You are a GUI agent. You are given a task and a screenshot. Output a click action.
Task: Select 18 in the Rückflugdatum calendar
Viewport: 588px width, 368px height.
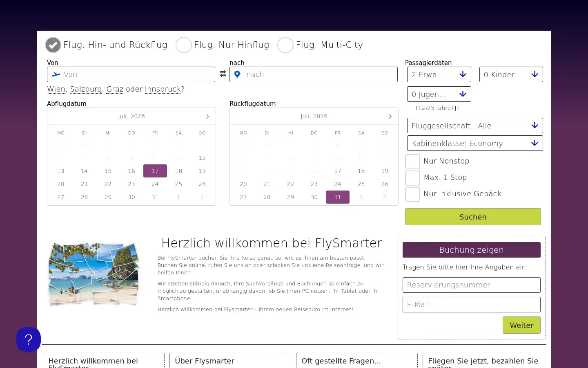point(361,171)
